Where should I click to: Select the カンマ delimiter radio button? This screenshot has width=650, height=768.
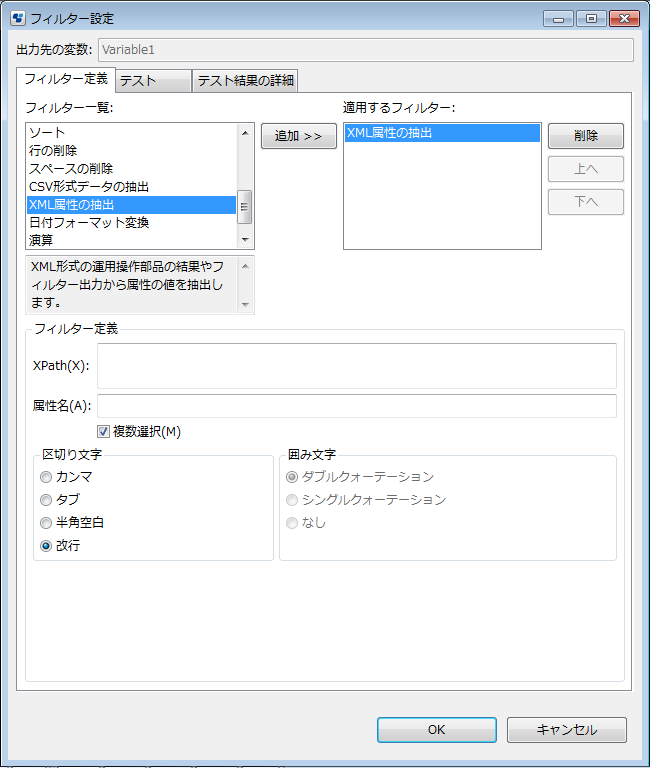46,477
